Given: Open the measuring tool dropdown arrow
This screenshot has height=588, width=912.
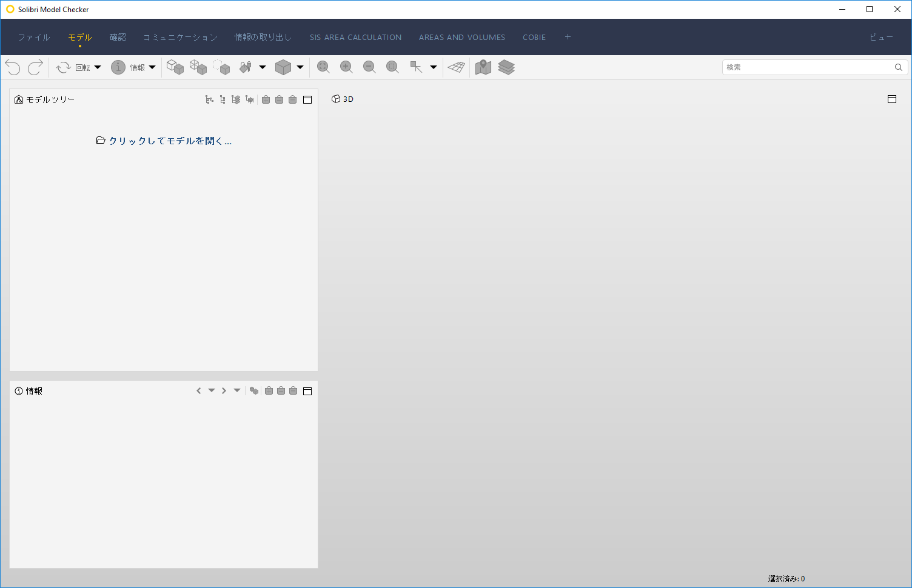Looking at the screenshot, I should tap(434, 67).
